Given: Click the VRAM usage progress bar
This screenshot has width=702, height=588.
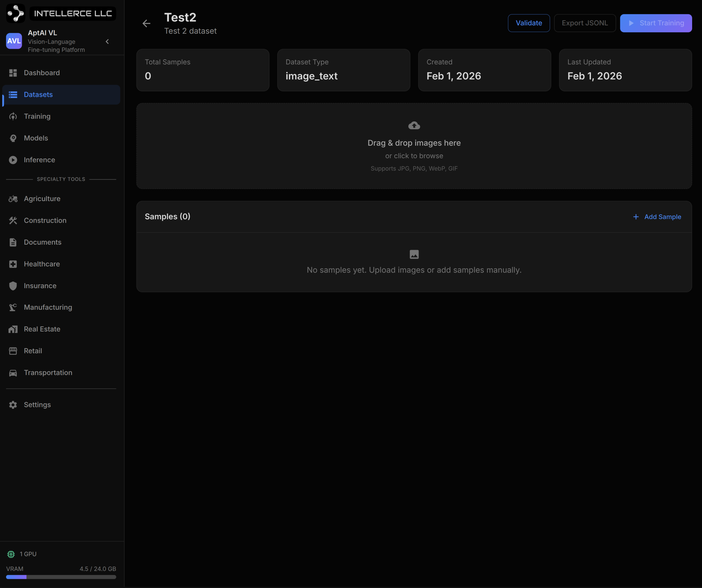Looking at the screenshot, I should [61, 577].
